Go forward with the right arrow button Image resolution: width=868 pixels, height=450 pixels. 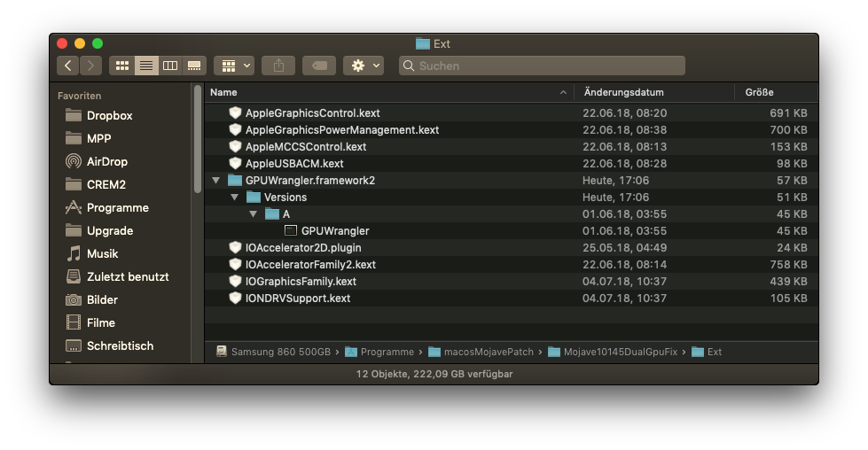click(x=90, y=66)
